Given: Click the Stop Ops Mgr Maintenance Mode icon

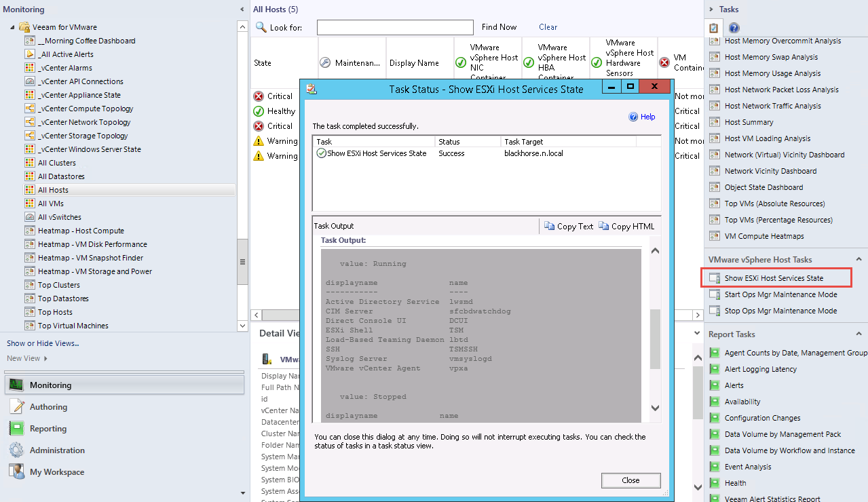Looking at the screenshot, I should point(713,311).
